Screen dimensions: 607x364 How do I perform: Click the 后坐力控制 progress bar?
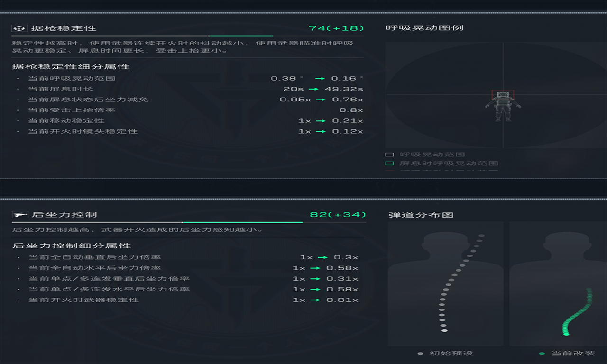point(189,222)
